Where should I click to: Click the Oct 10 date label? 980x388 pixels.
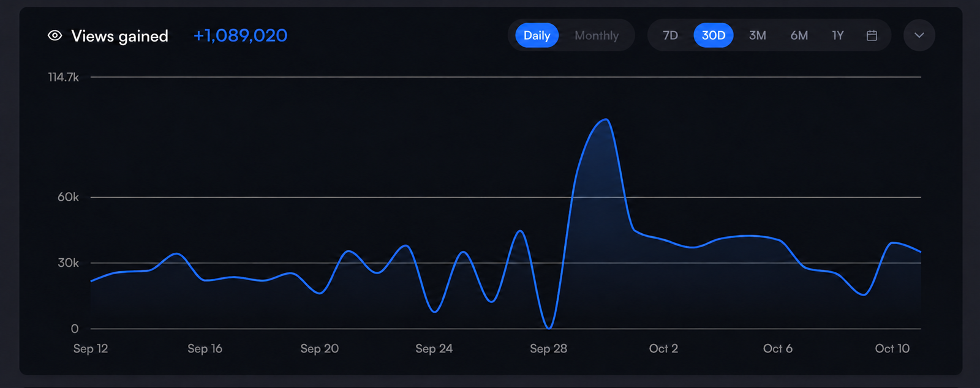(x=892, y=348)
